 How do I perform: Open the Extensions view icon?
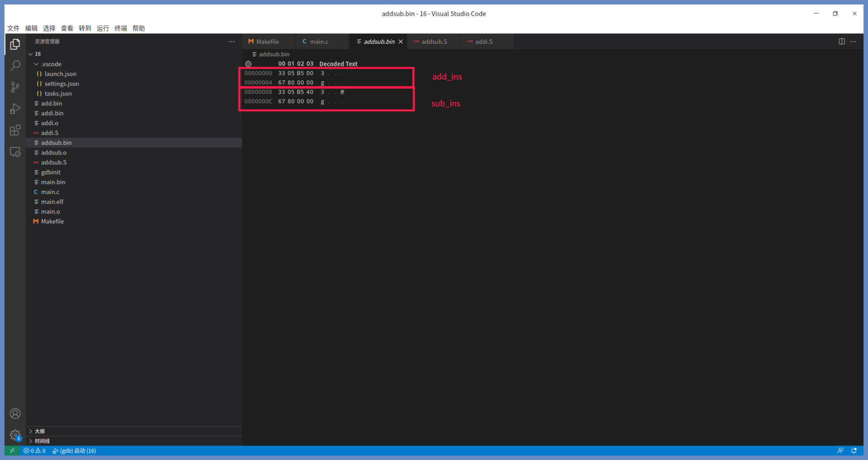[15, 131]
